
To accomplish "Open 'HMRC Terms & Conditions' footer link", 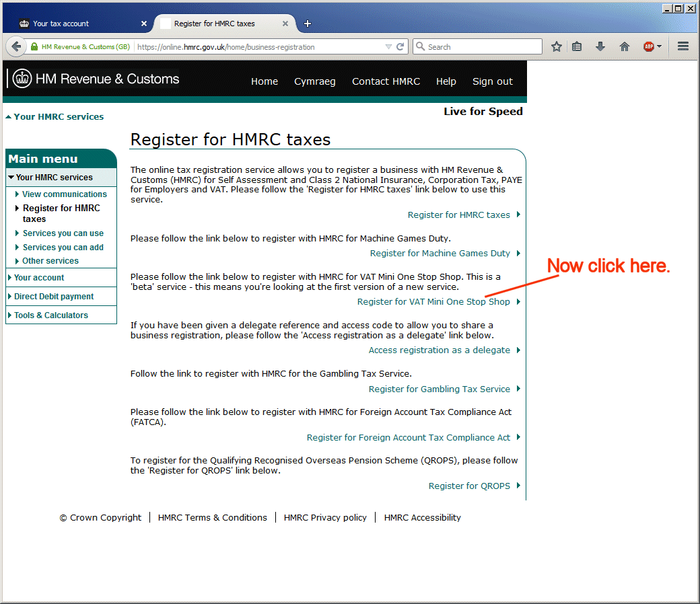I will [x=213, y=517].
